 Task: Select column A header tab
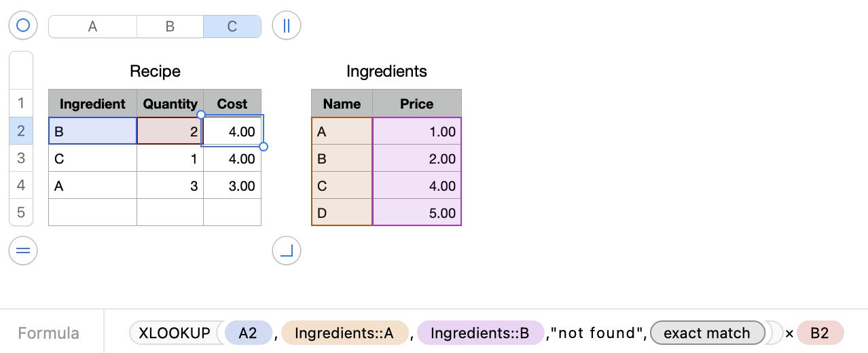92,26
